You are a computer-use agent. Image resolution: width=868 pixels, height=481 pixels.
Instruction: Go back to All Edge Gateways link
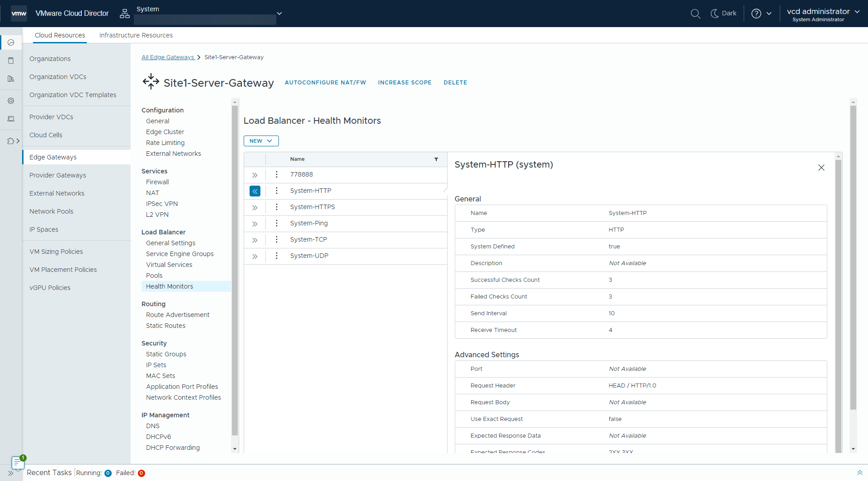click(168, 57)
